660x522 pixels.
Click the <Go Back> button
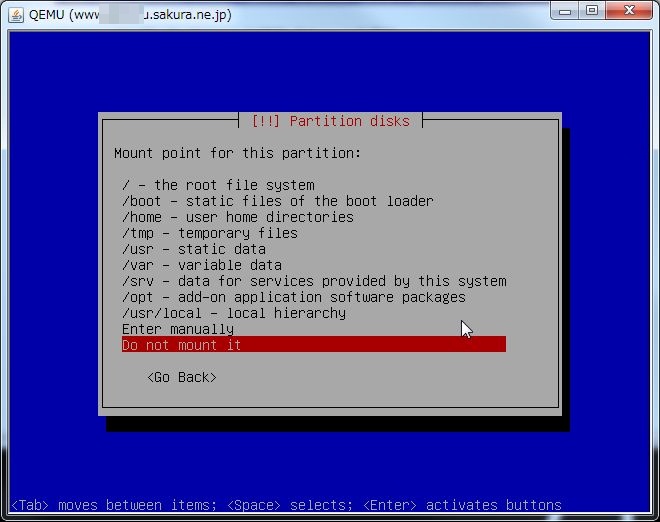click(182, 377)
